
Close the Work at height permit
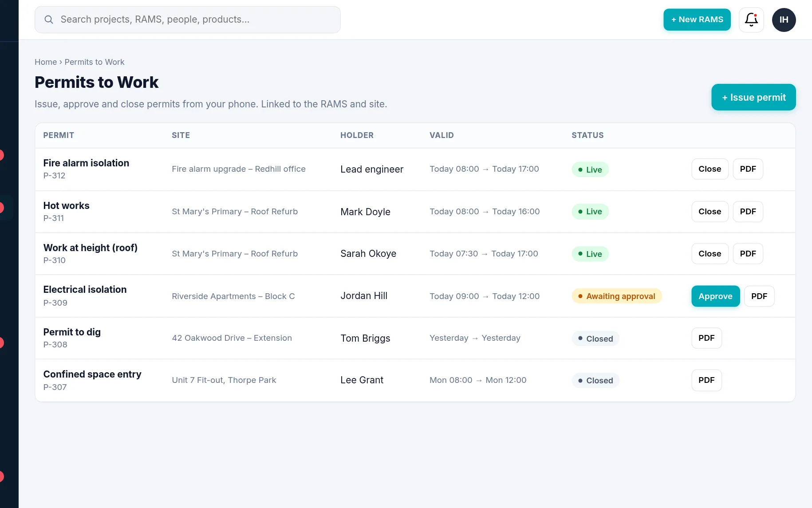(710, 254)
